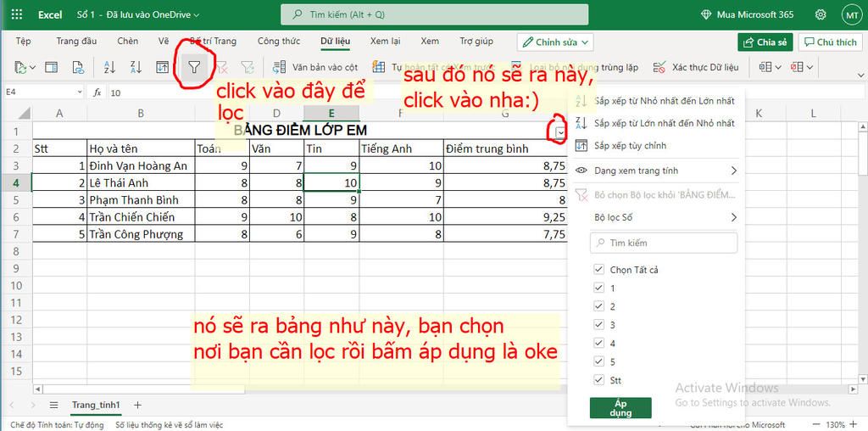
Task: Click the vertical scrollbar up arrow
Action: 862,127
